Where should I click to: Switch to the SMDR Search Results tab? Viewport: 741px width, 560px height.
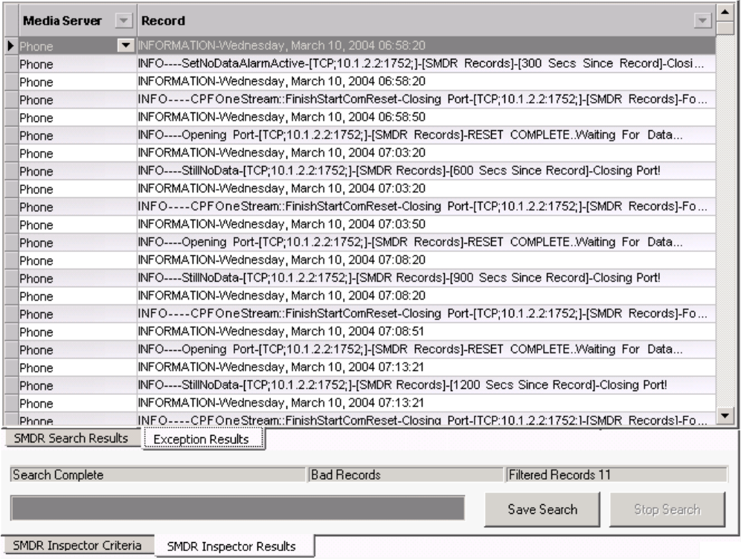[x=71, y=438]
